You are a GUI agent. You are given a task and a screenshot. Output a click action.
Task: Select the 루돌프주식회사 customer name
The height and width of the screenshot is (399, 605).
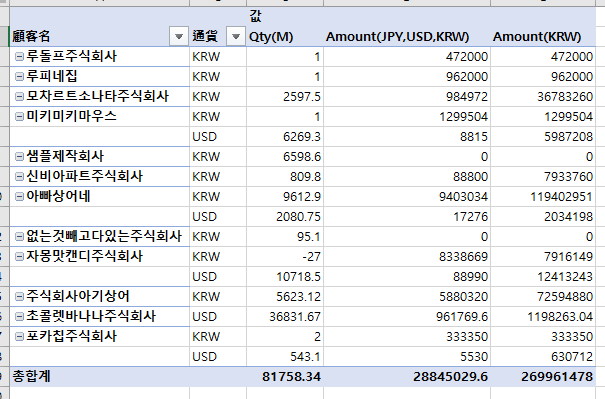71,56
